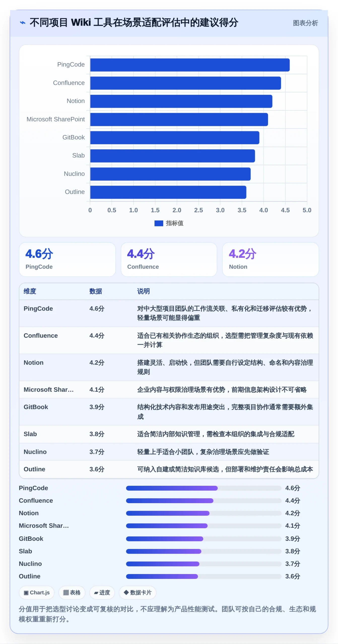Select the 数据卡片 tag

click(x=138, y=593)
